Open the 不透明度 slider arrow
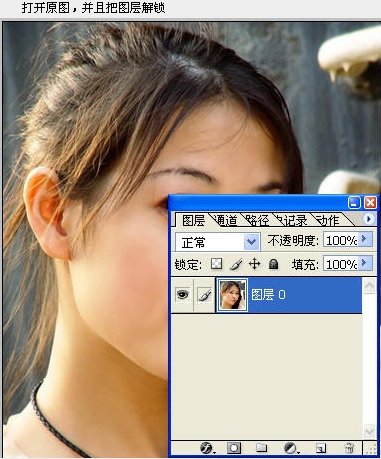The image size is (381, 459). pyautogui.click(x=365, y=239)
